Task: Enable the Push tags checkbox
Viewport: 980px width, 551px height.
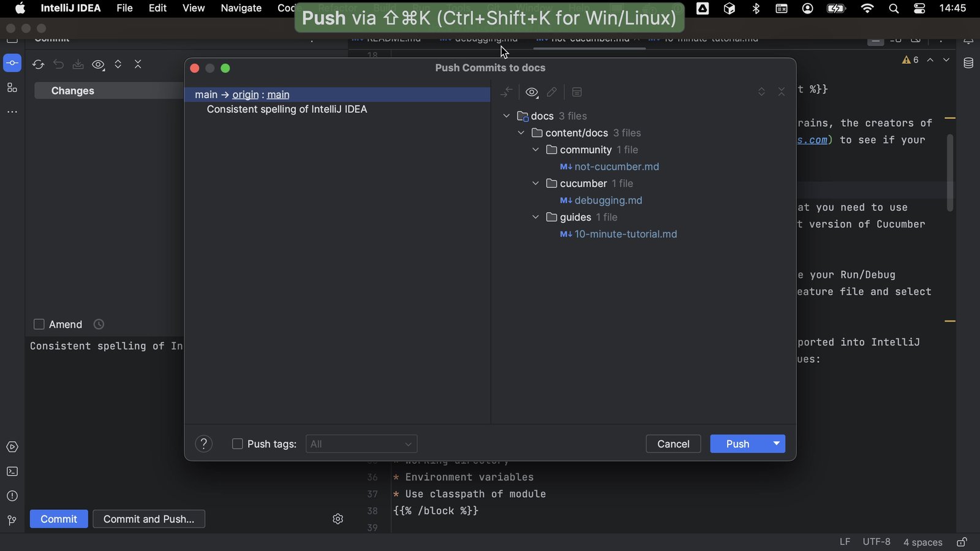Action: tap(238, 444)
